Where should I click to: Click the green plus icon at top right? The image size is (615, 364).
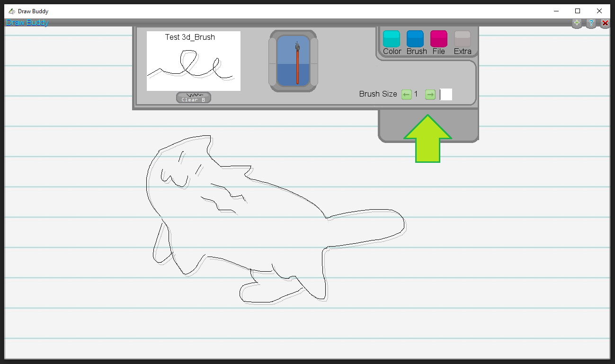point(577,23)
